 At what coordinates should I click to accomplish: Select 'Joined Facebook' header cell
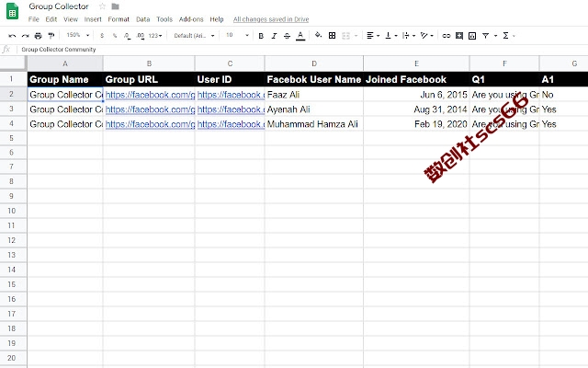[x=416, y=79]
